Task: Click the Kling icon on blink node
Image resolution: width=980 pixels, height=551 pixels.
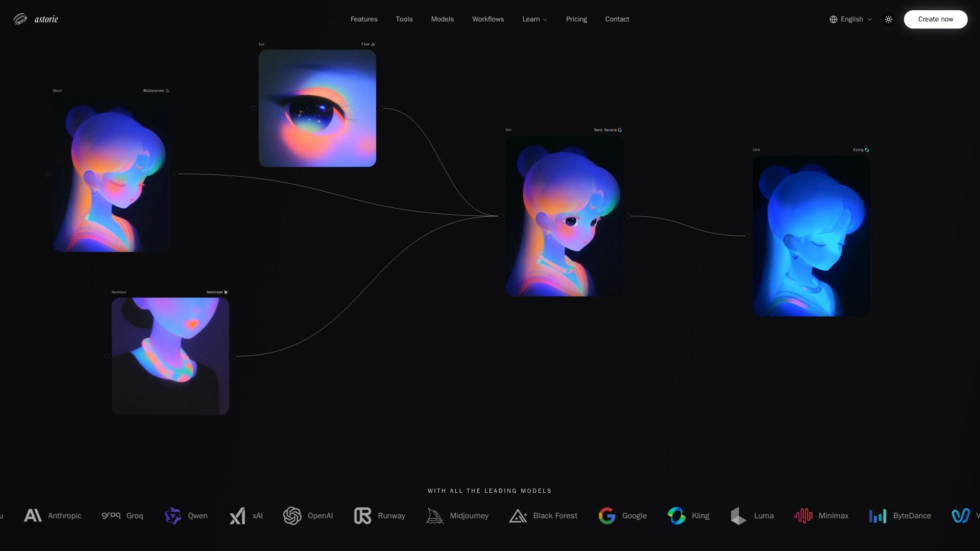Action: tap(867, 150)
